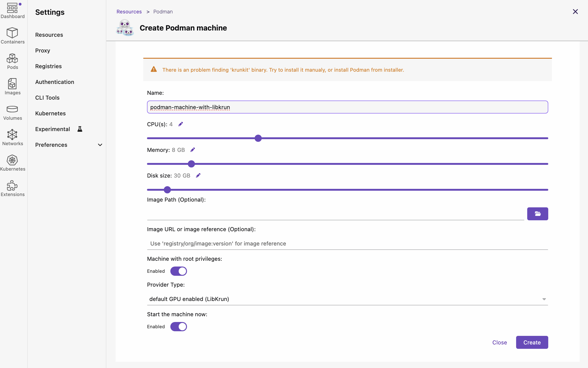Edit Memory value with pencil icon
Image resolution: width=588 pixels, height=368 pixels.
coord(193,150)
